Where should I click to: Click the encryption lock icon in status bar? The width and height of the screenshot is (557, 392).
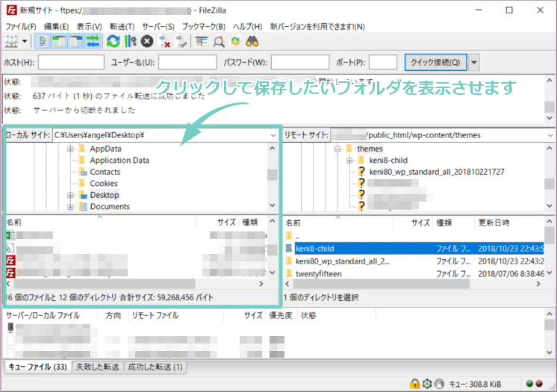[x=414, y=384]
